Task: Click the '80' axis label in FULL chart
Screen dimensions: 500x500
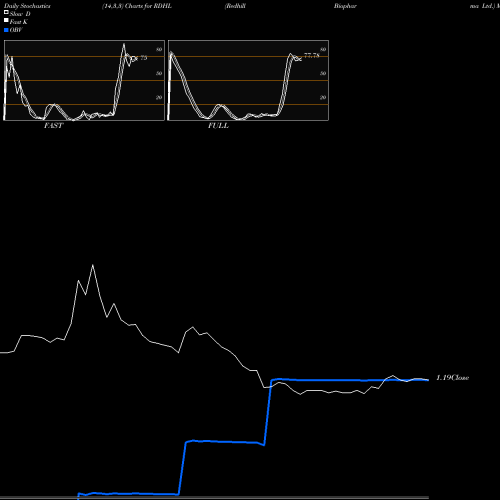Action: (x=323, y=49)
